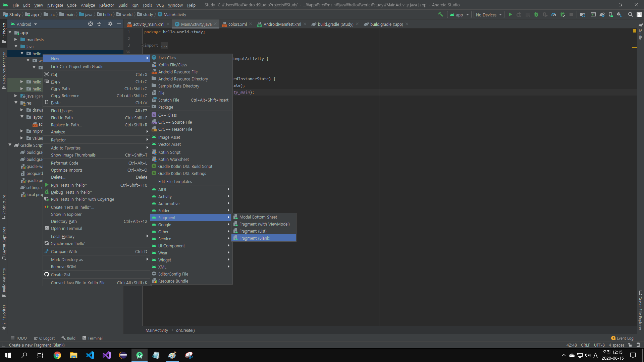Image resolution: width=644 pixels, height=362 pixels.
Task: Click the Debug app bug icon
Action: [536, 14]
